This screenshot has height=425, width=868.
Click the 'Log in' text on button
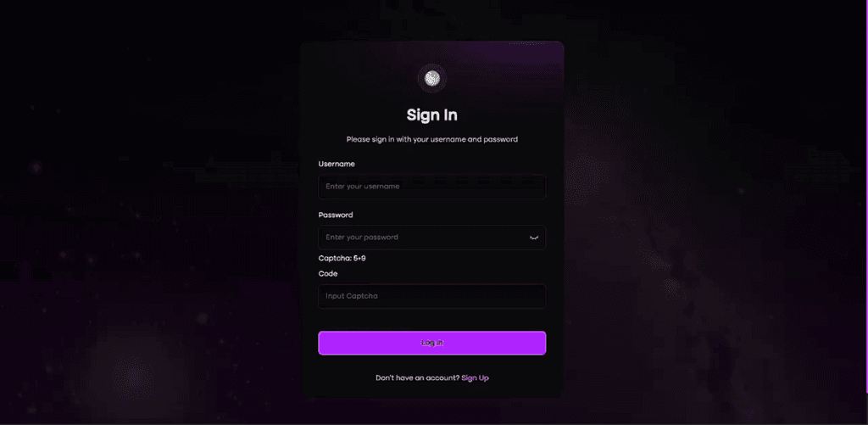(431, 343)
